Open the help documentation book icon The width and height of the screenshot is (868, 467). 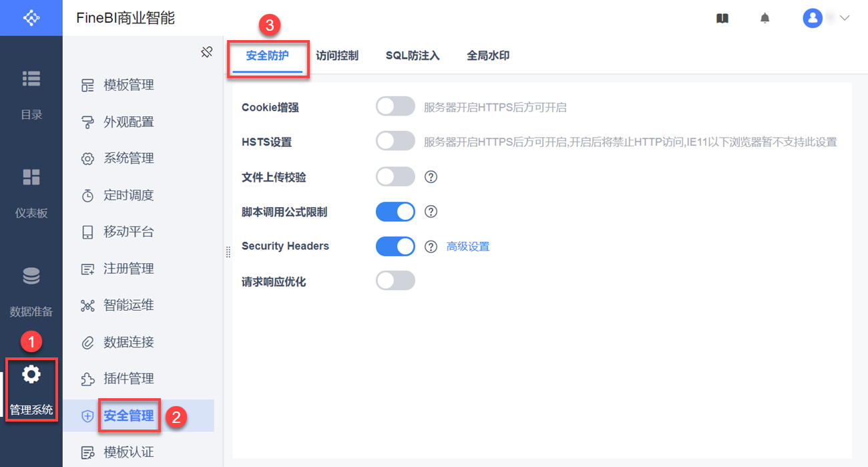click(x=722, y=19)
